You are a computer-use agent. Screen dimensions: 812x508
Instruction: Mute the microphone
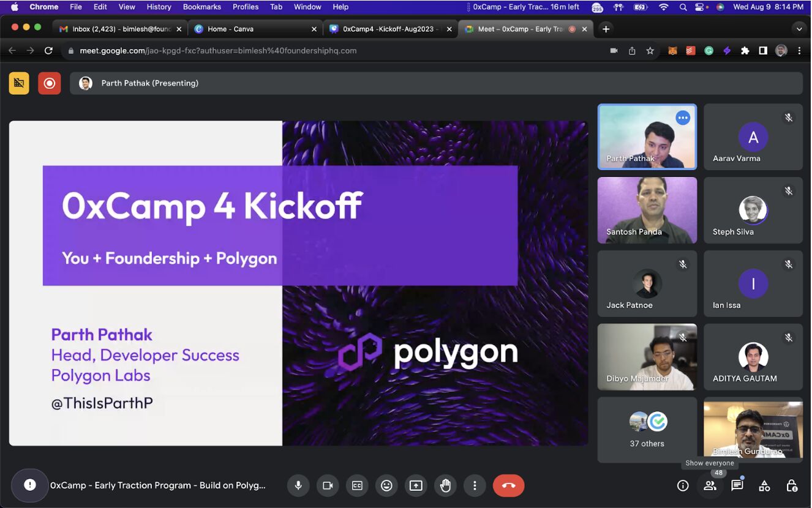tap(298, 485)
